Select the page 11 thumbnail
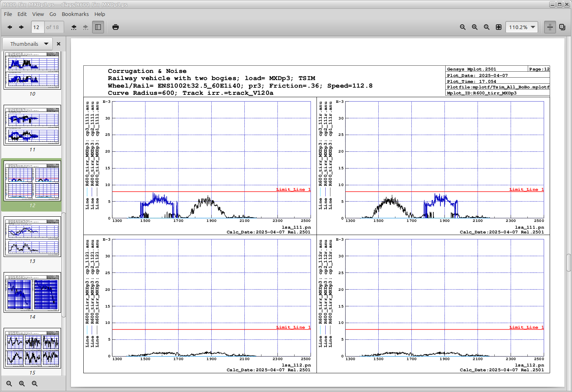 click(x=32, y=125)
